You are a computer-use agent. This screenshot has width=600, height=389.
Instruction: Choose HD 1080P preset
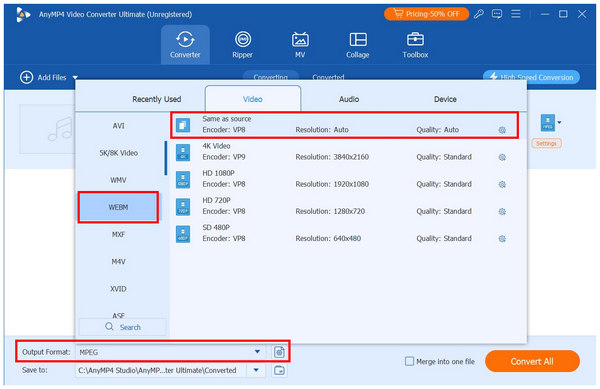tap(344, 179)
